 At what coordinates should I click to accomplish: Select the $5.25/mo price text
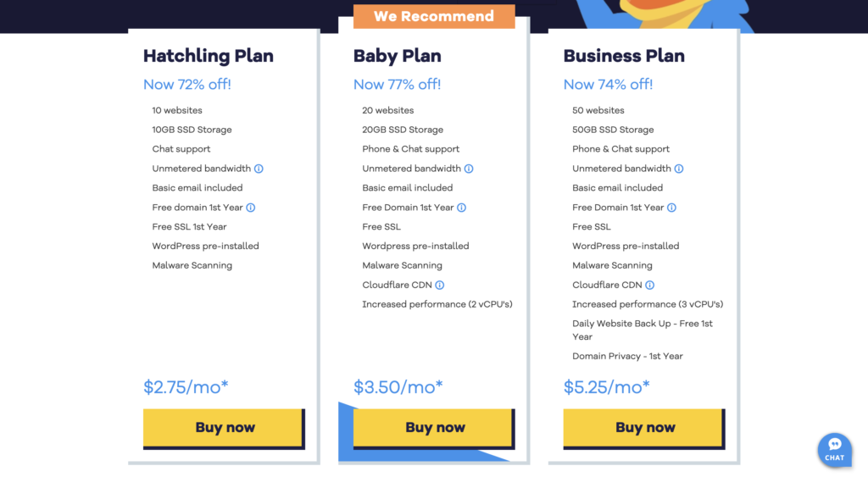coord(607,387)
